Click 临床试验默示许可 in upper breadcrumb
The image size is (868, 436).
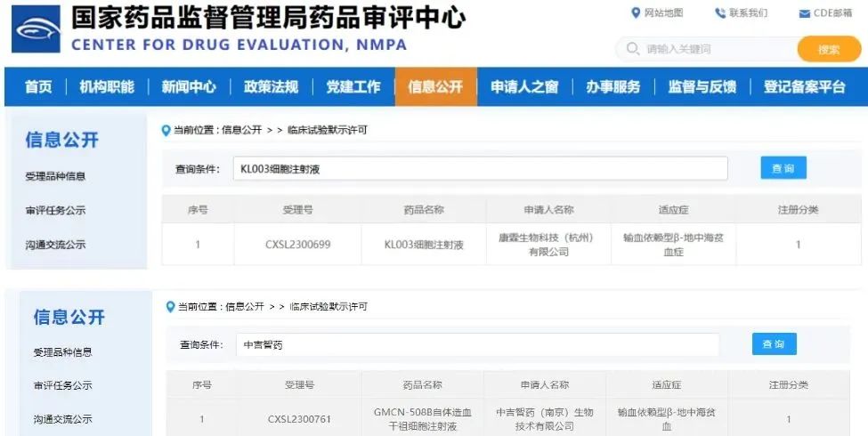pos(327,131)
